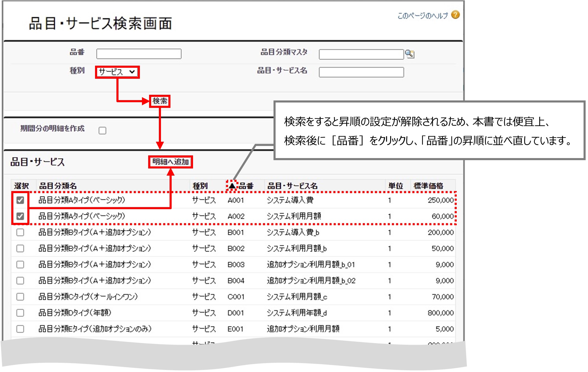Click the 品目分類マスタ text field
The image size is (588, 372).
(361, 54)
